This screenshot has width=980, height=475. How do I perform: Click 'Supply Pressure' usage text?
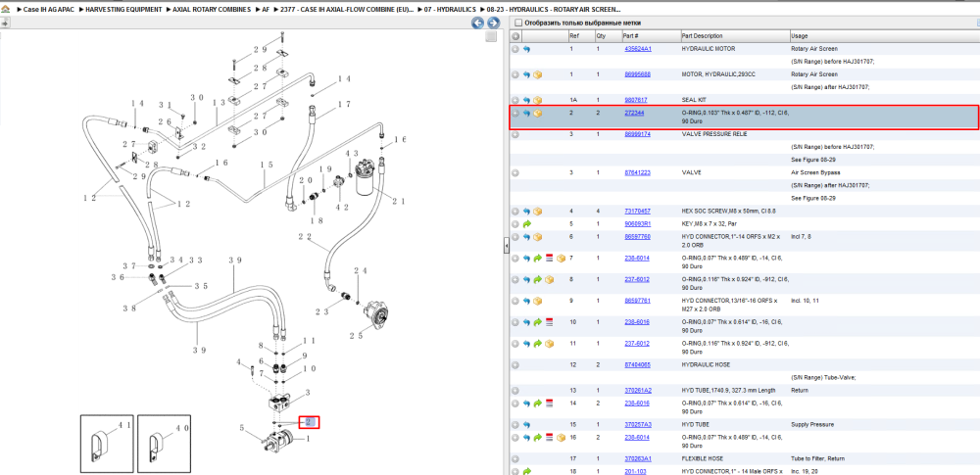click(x=811, y=424)
